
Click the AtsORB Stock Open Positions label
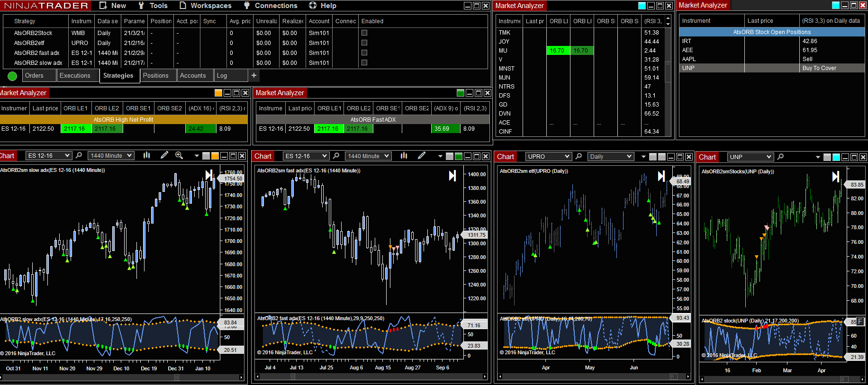click(772, 32)
